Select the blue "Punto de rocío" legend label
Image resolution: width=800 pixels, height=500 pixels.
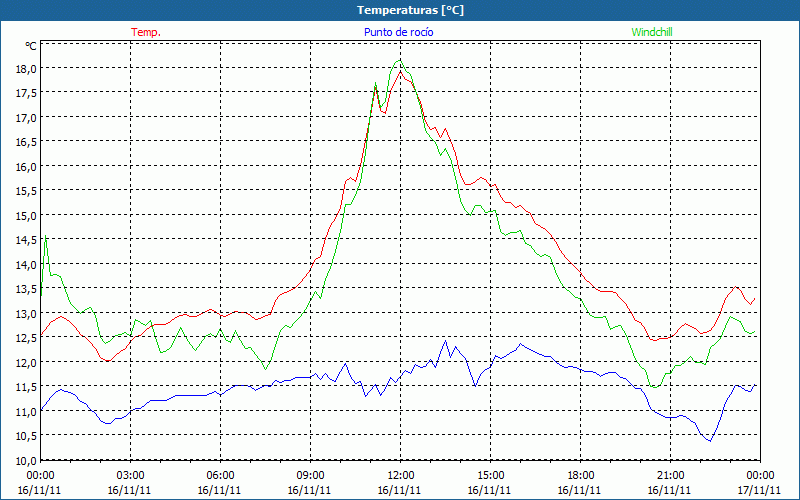pos(399,32)
